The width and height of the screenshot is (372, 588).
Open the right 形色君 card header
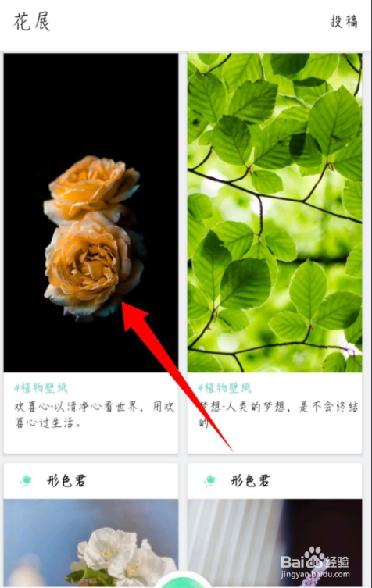[x=274, y=481]
